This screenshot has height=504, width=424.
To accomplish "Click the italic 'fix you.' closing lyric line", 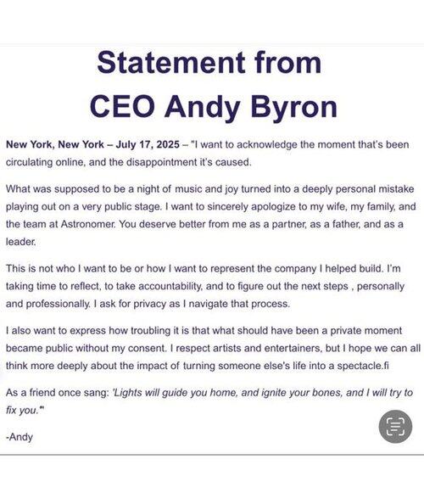I will pyautogui.click(x=25, y=410).
